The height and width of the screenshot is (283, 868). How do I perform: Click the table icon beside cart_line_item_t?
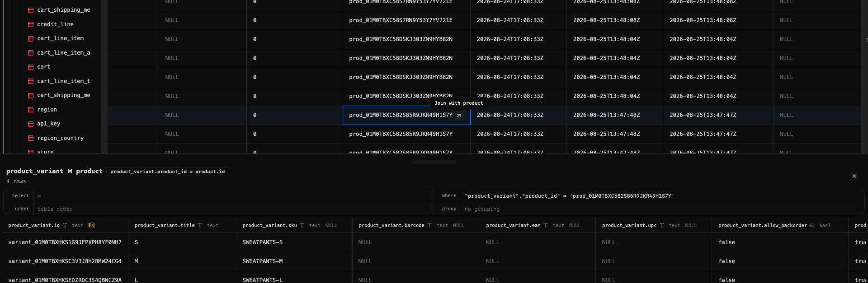31,81
